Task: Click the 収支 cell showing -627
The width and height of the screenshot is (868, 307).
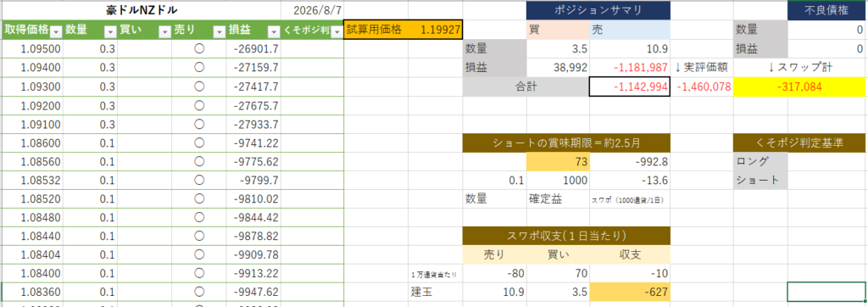Action: [630, 292]
